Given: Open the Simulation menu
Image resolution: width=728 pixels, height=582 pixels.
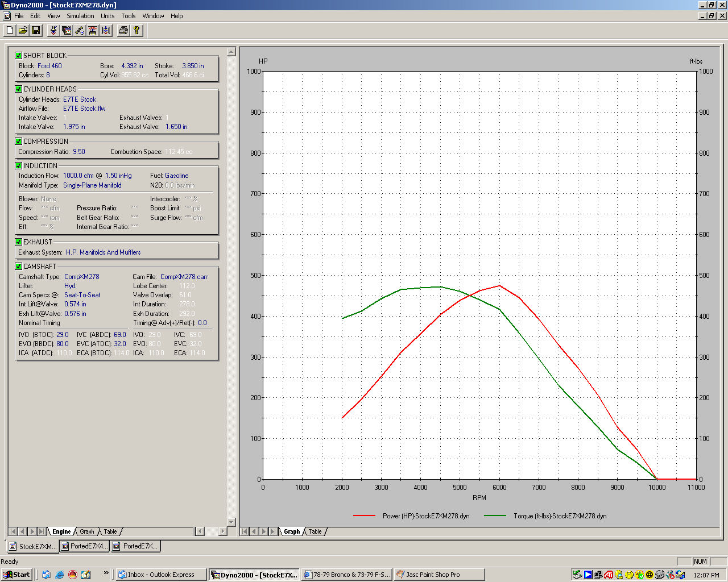Looking at the screenshot, I should (80, 16).
